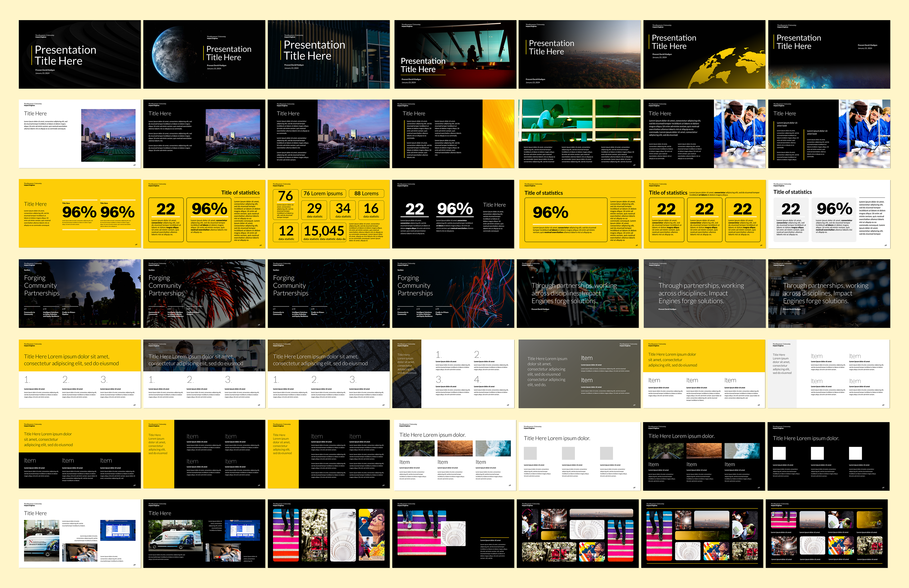Select yellow sidebar black slide with two Items

(329, 454)
